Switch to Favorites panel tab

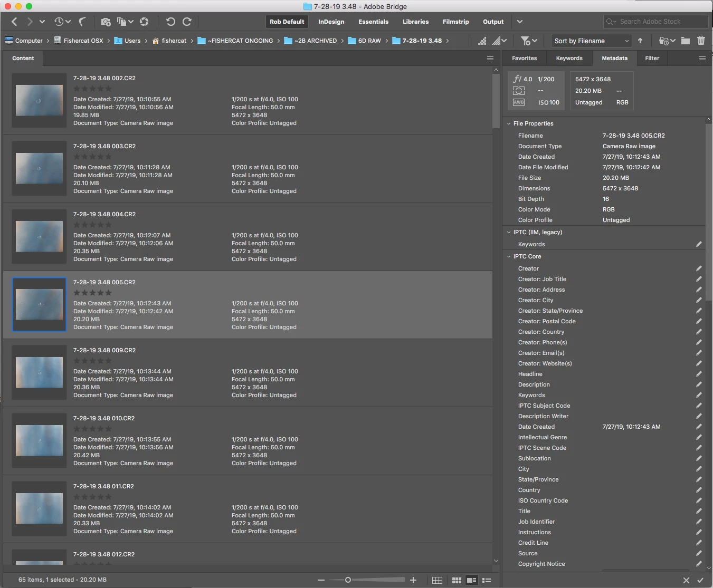[524, 59]
